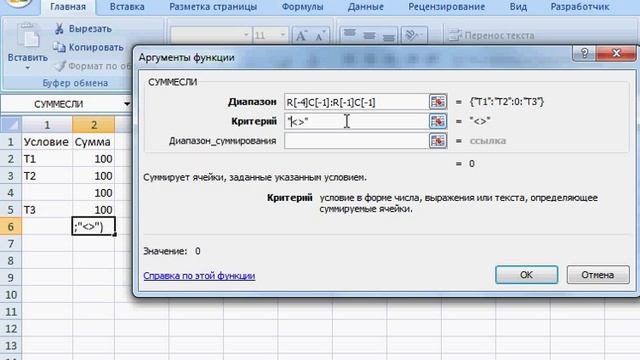This screenshot has height=360, width=640.
Task: Select column header 1
Action: pos(47,125)
